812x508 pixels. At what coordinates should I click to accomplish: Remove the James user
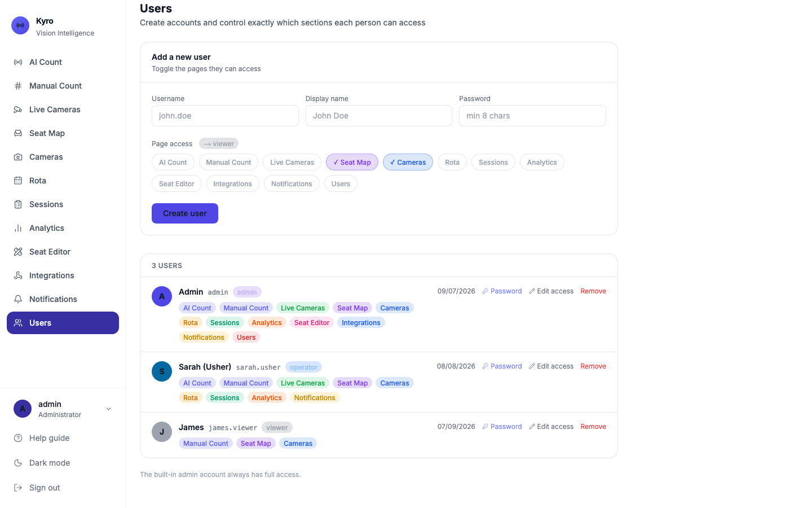[593, 427]
